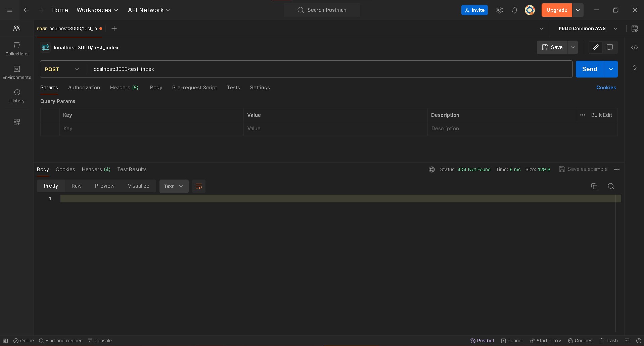Open the Cookies link
Viewport: 644px width, 346px height.
pyautogui.click(x=606, y=88)
